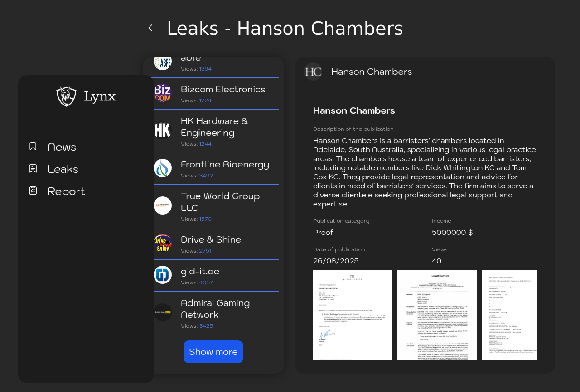Screen dimensions: 580x392
Task: Click the view count 4057
Action: pos(206,282)
